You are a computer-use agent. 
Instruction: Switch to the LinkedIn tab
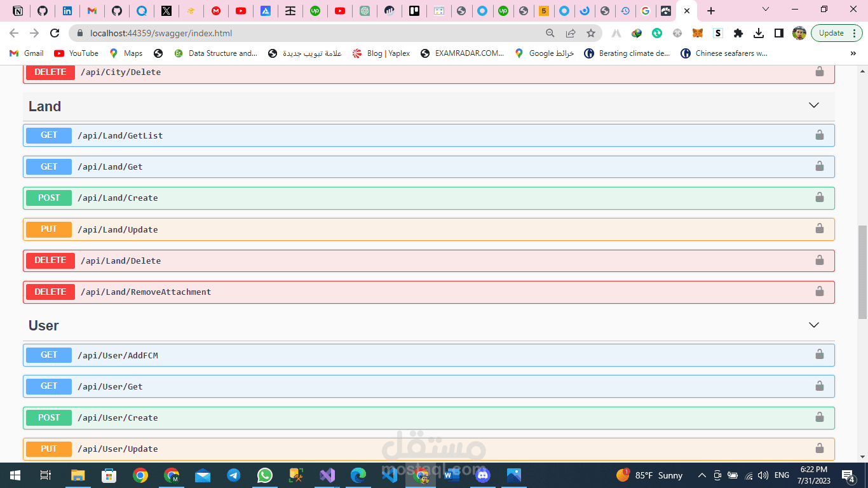(x=67, y=11)
